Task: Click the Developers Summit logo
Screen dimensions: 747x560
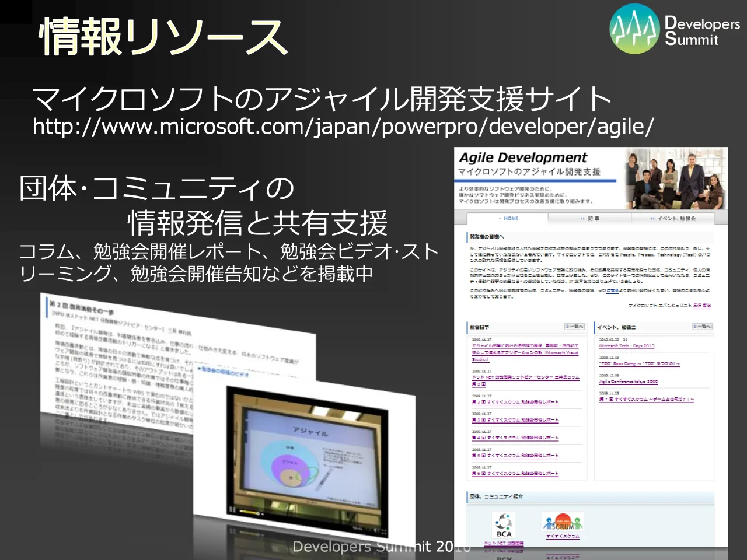Action: 675,29
